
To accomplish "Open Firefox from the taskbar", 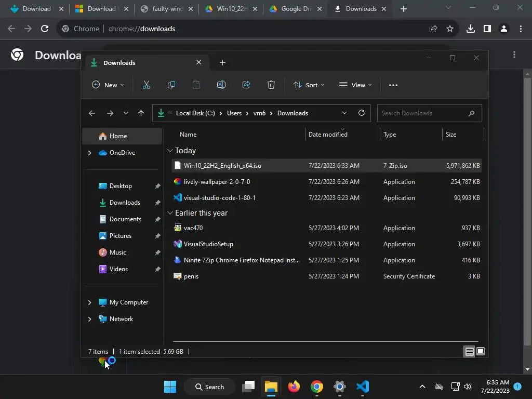I will (294, 387).
